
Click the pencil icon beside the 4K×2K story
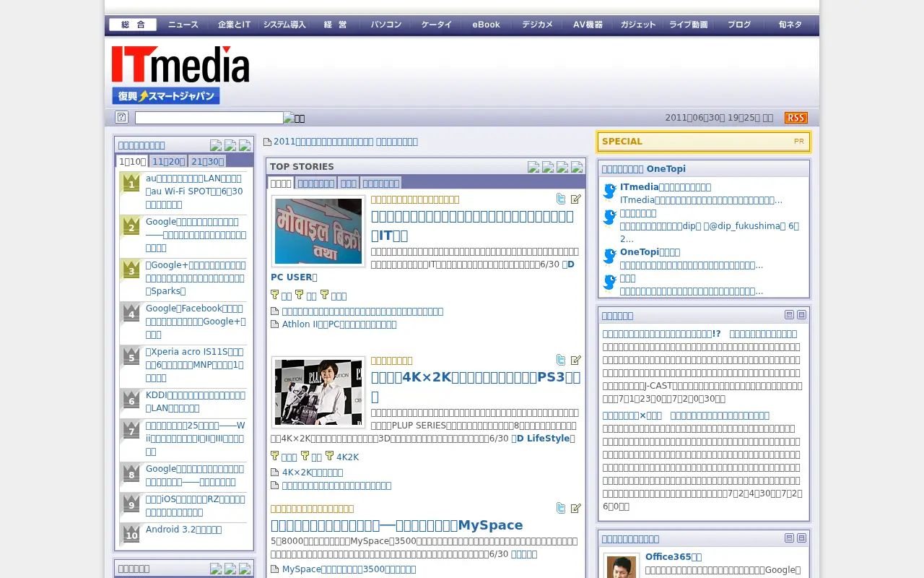576,360
